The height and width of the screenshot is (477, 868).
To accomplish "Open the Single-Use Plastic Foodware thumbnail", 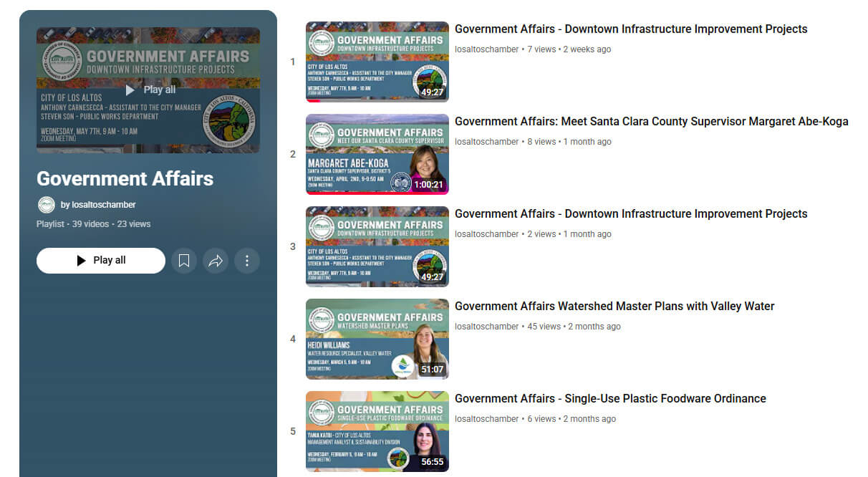I will pos(377,431).
